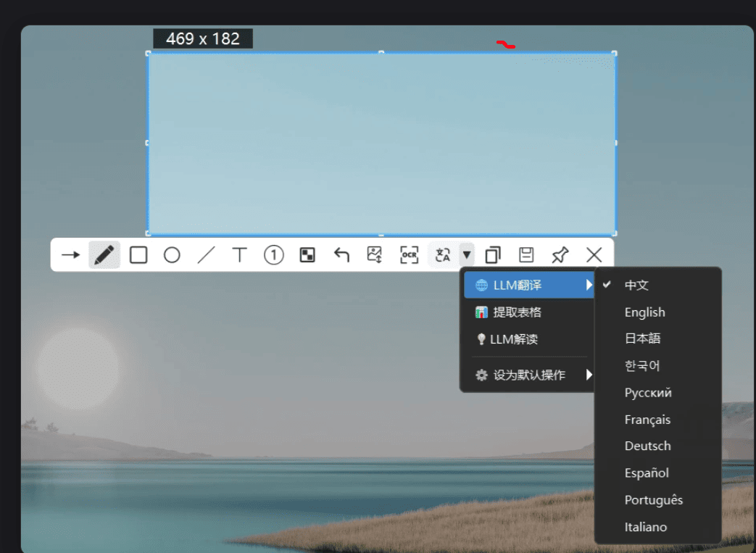
Task: Expand the 设为默认操作 submenu
Action: pos(529,375)
